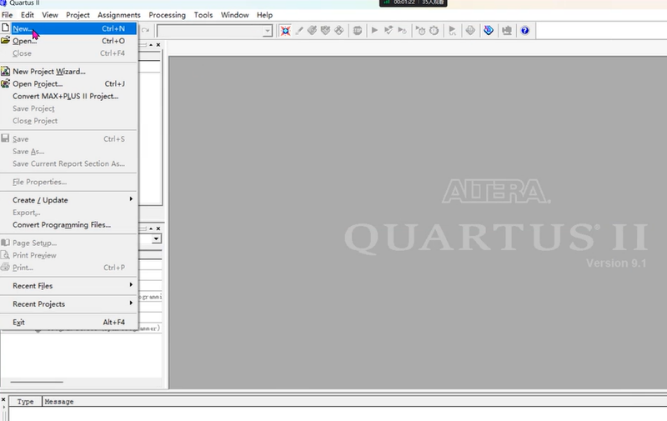Open the Tasks flow dropdown

point(156,239)
